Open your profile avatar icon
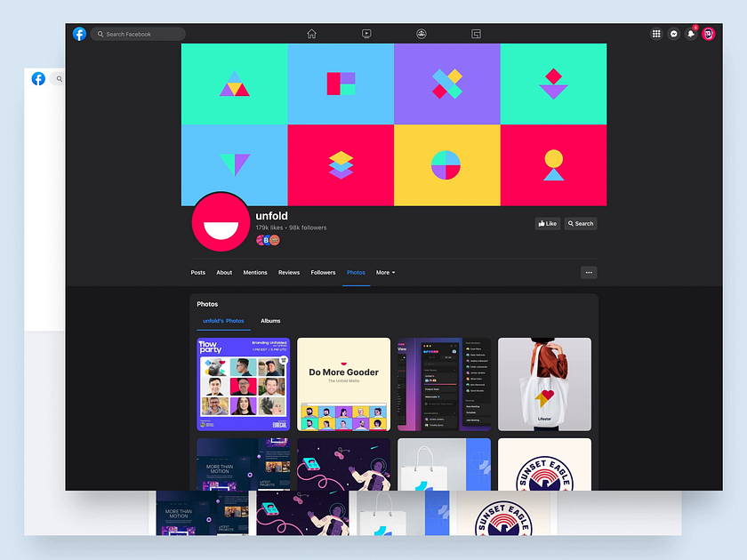 (x=708, y=33)
